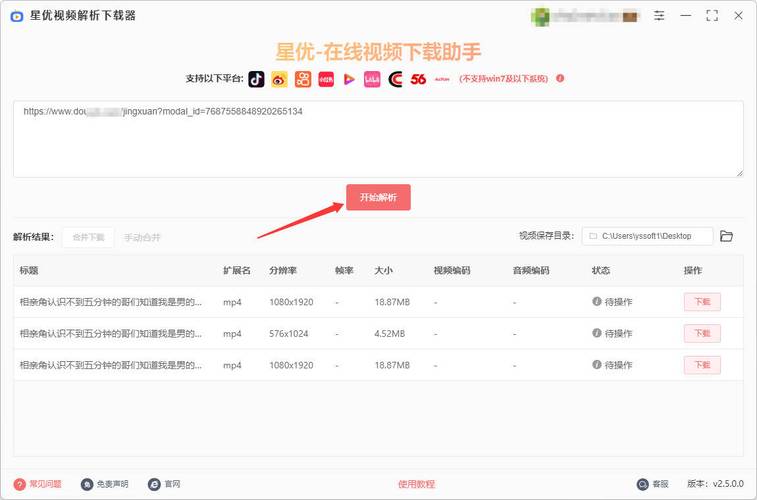Open the 免责声明 link
Image resolution: width=757 pixels, height=500 pixels.
[x=112, y=484]
